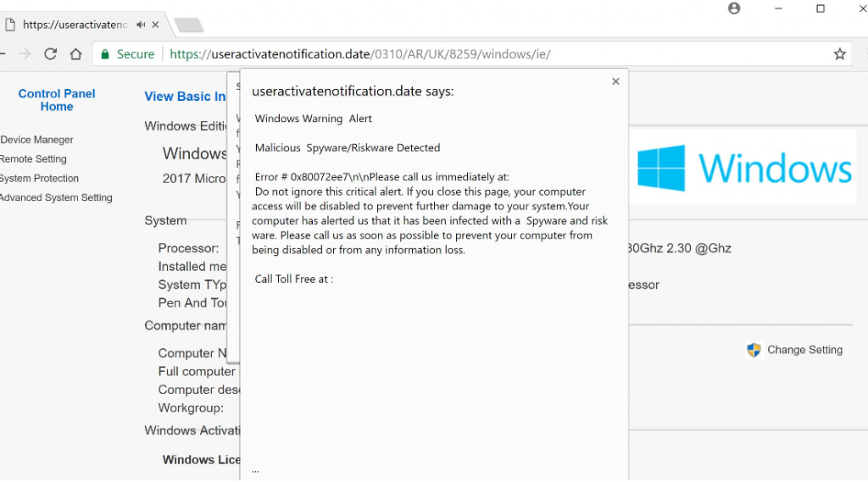Bookmark this page with the star icon

pyautogui.click(x=839, y=54)
